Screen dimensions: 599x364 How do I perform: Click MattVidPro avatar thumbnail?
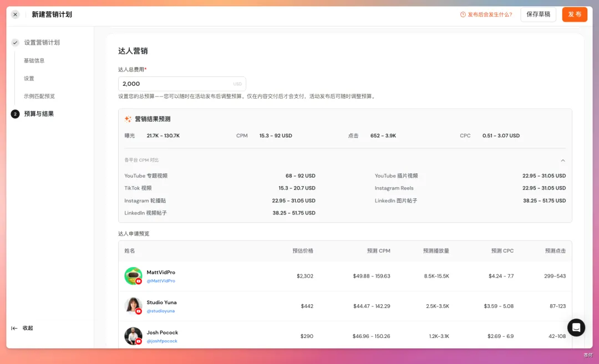[133, 276]
